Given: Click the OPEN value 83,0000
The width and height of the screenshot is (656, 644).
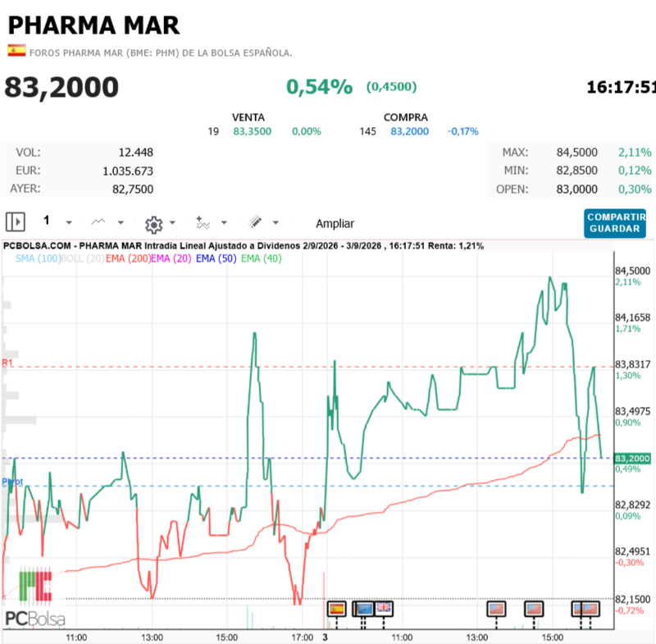Looking at the screenshot, I should pos(577,190).
